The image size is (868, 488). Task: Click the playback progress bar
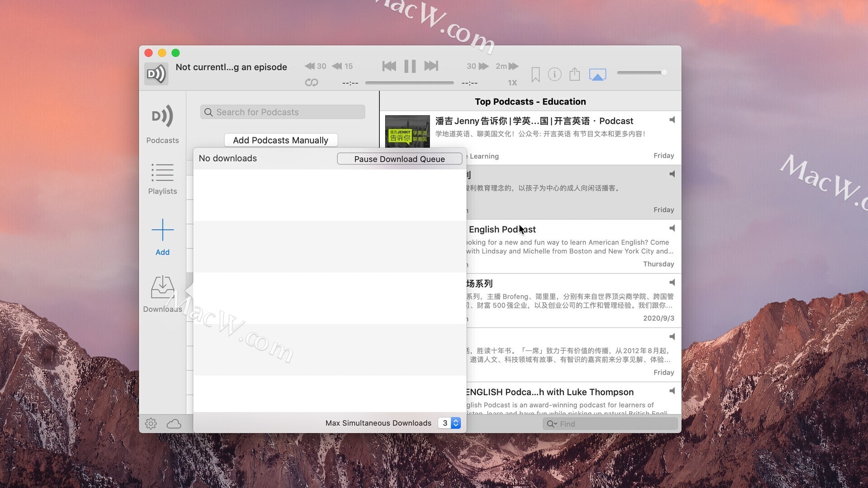(x=409, y=83)
